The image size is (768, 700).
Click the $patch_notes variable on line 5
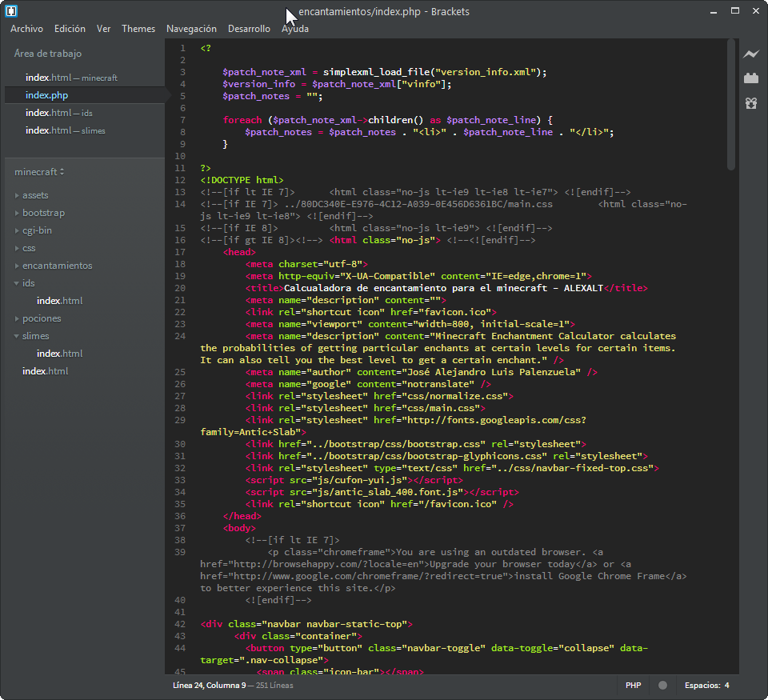256,97
